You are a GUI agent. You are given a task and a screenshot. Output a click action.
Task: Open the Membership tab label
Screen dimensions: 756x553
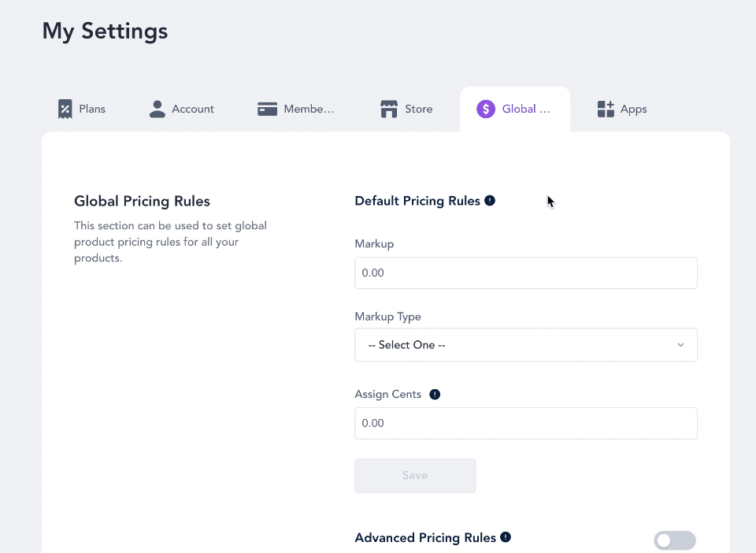coord(309,109)
